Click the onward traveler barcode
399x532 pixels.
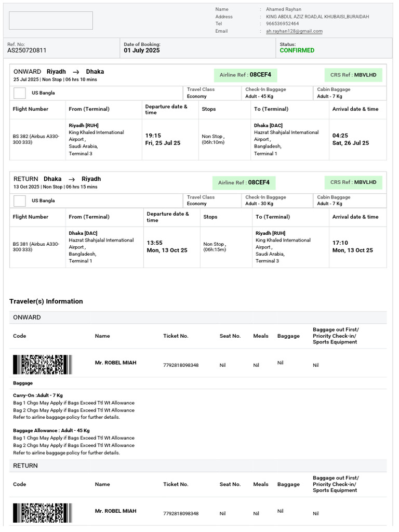pyautogui.click(x=43, y=365)
